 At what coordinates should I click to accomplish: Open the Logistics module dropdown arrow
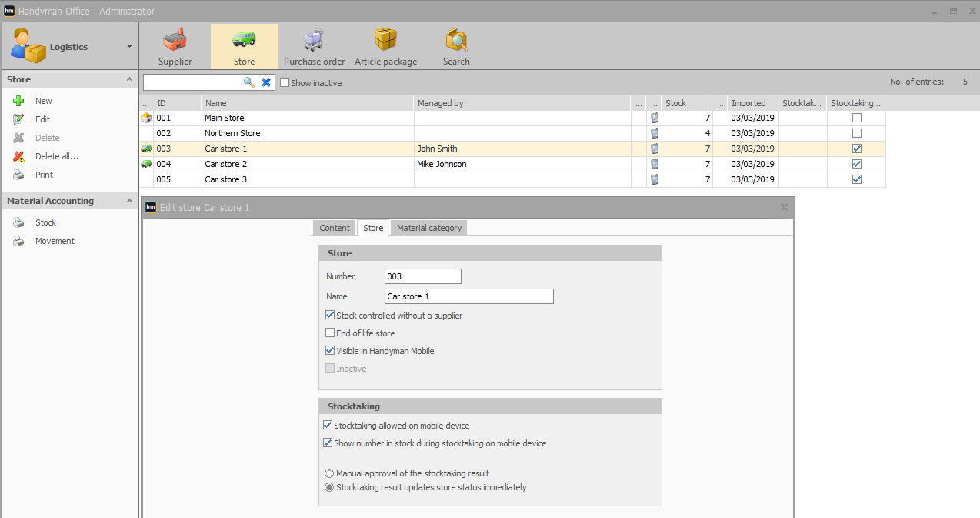click(129, 47)
